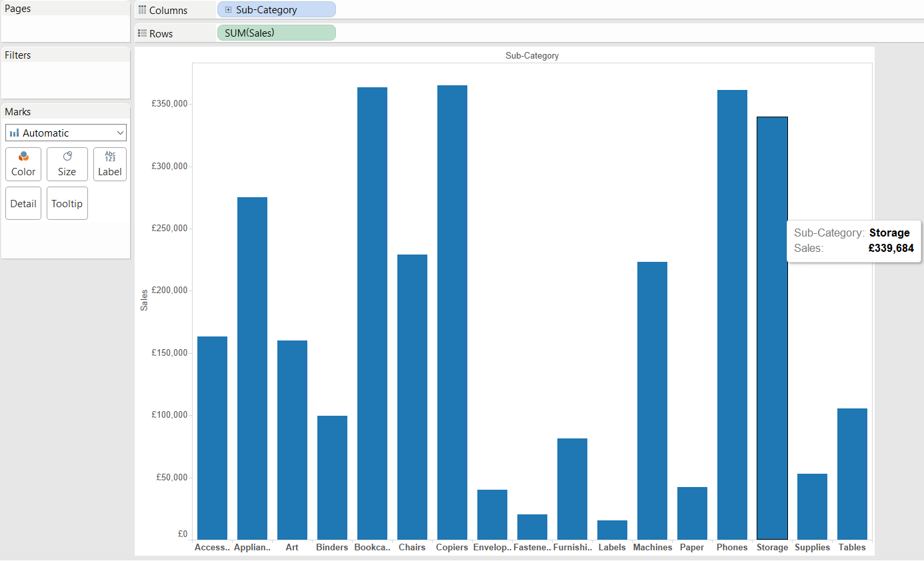The height and width of the screenshot is (561, 924).
Task: Click the Columns shelf icon
Action: pyautogui.click(x=142, y=10)
